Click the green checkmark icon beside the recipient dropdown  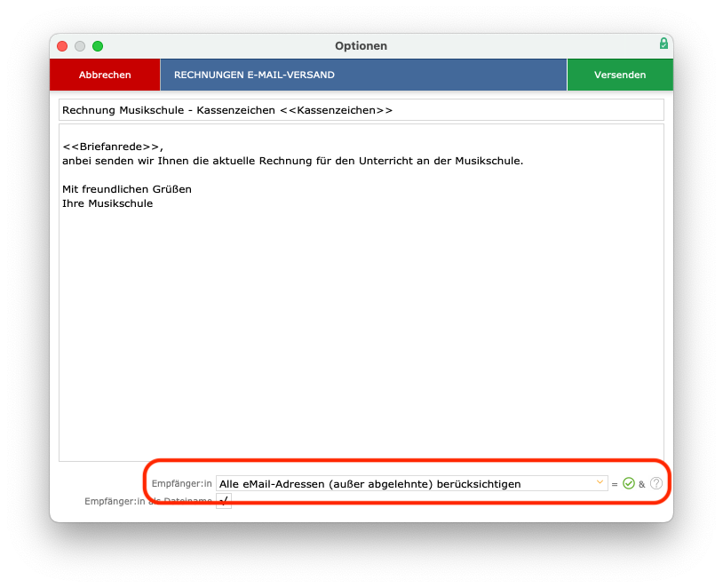tap(628, 483)
